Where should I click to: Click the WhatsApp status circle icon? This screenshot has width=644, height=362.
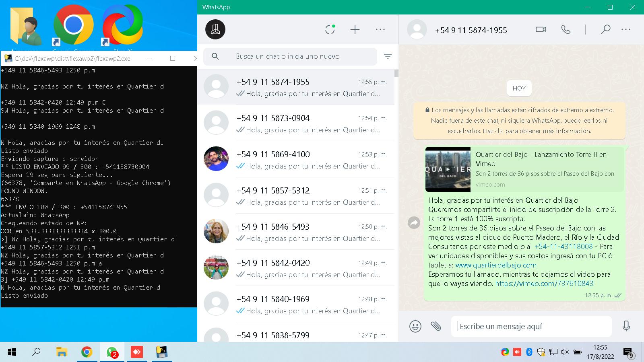click(330, 29)
